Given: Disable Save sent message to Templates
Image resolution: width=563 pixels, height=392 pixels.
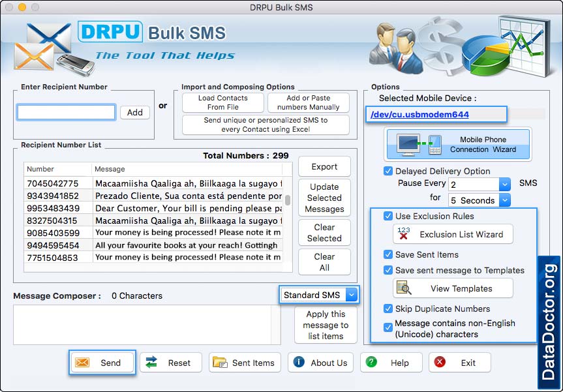Looking at the screenshot, I should pyautogui.click(x=388, y=270).
